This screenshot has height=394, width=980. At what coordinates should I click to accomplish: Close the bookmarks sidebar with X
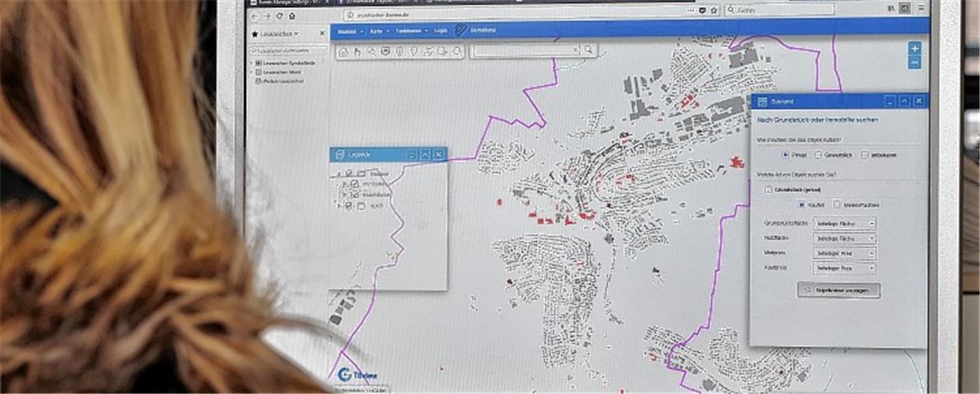tap(321, 34)
